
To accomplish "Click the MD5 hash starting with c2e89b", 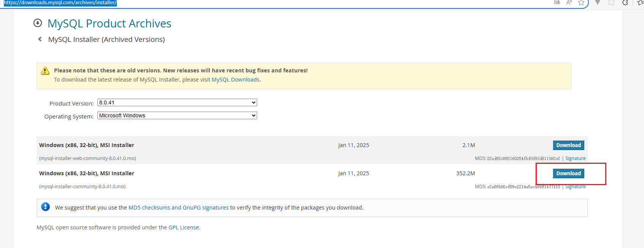I will pos(523,187).
